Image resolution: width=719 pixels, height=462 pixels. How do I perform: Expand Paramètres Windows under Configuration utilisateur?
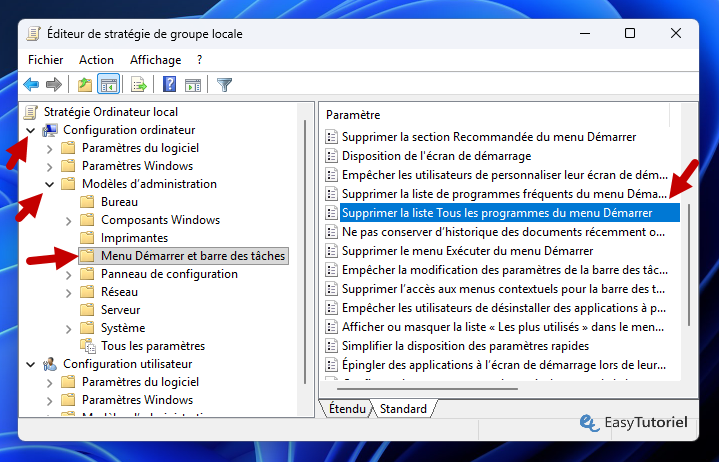point(50,400)
